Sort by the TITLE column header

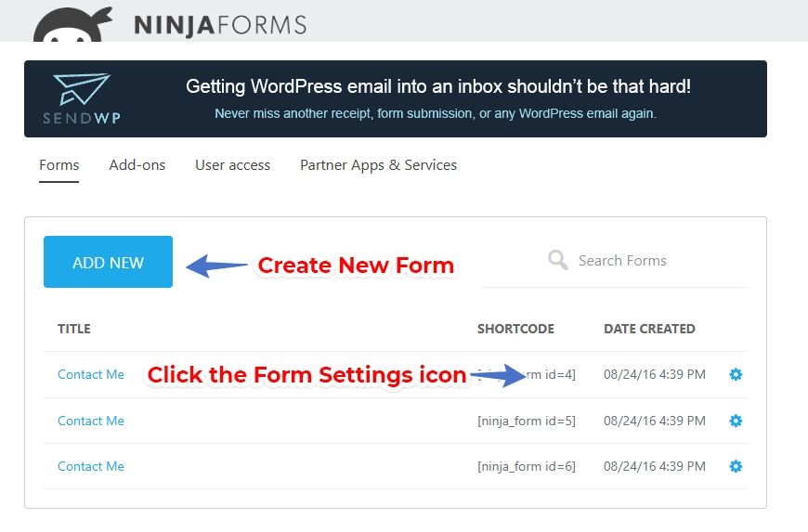74,329
